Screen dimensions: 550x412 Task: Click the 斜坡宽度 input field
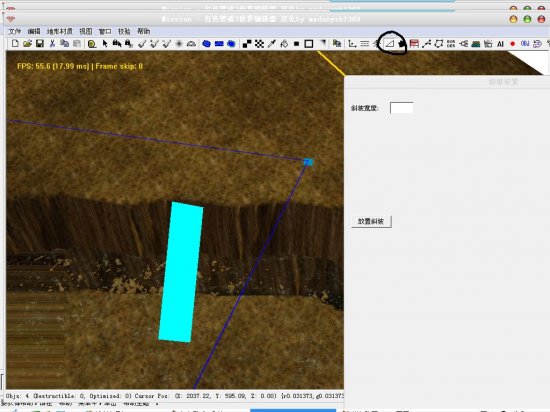[x=402, y=108]
